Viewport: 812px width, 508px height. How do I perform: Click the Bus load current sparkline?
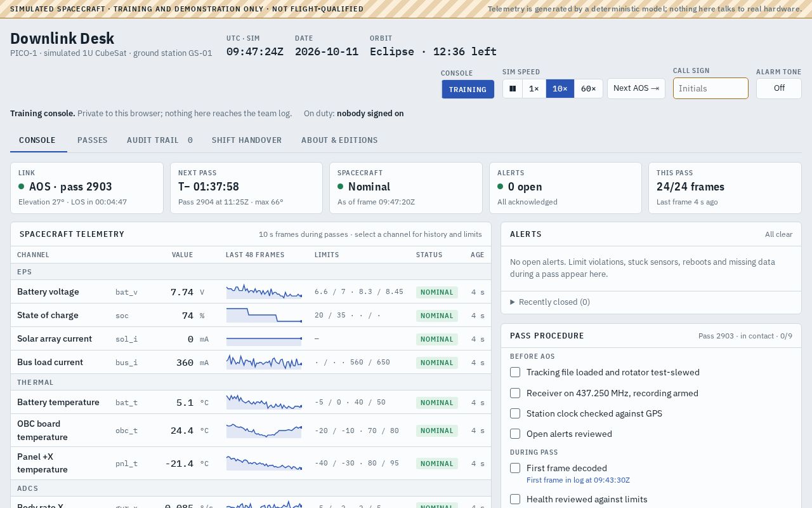tap(264, 363)
